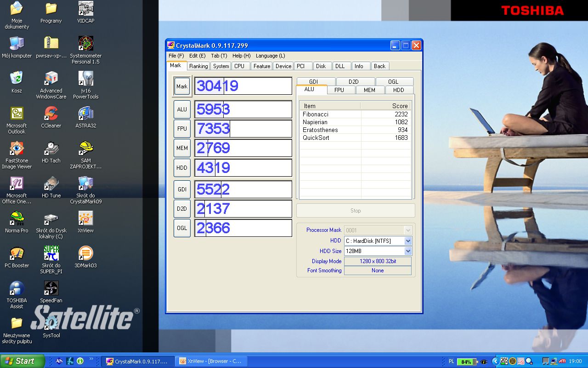
Task: Launch XnView desktop icon
Action: coord(86,222)
